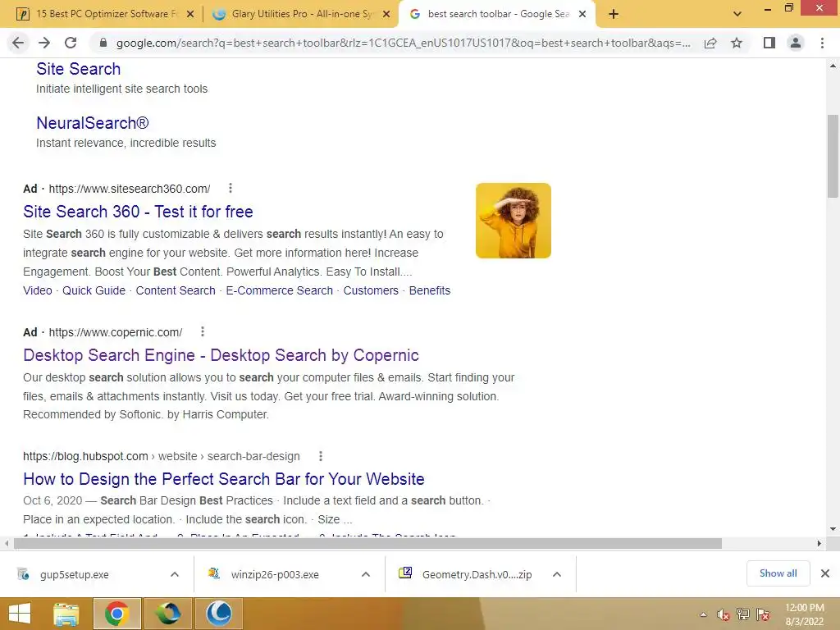The width and height of the screenshot is (840, 630).
Task: Click the scroll up arrow
Action: [x=833, y=66]
